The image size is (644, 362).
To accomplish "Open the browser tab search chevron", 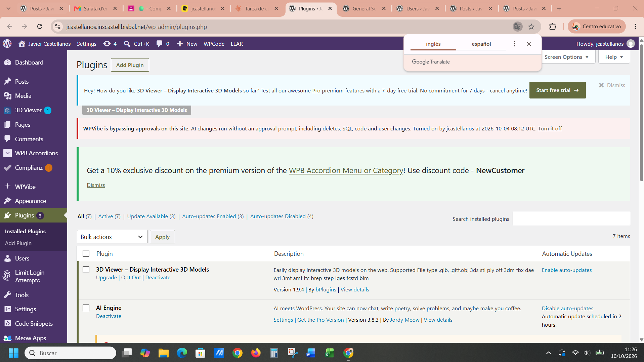I will click(x=8, y=8).
